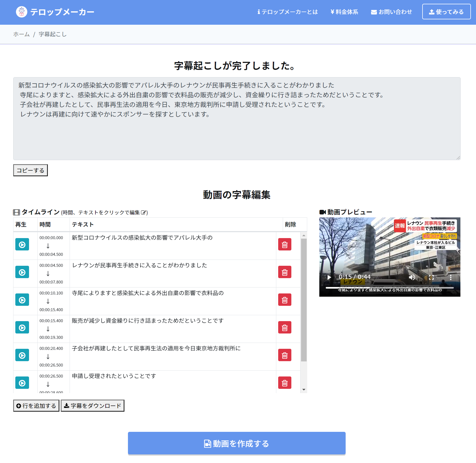
Task: Click the timeline vertical scrollbar thumb
Action: pyautogui.click(x=304, y=300)
